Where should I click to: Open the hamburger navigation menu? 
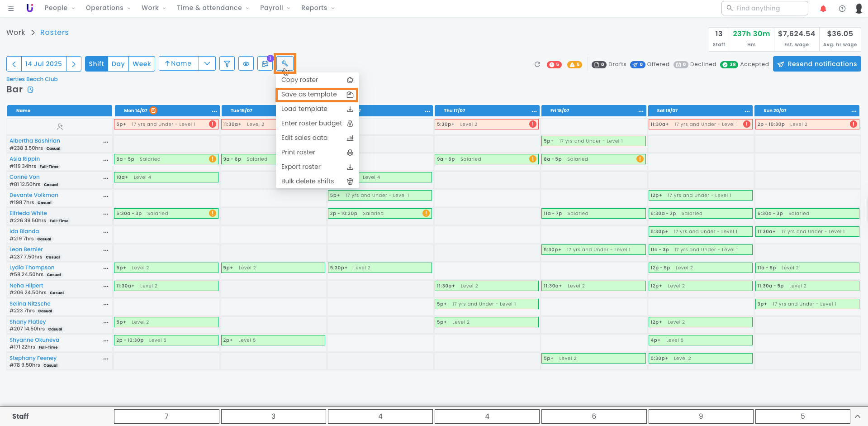coord(11,8)
